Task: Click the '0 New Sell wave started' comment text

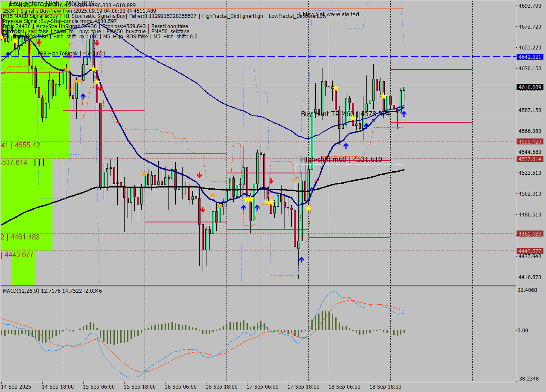Action: [329, 14]
